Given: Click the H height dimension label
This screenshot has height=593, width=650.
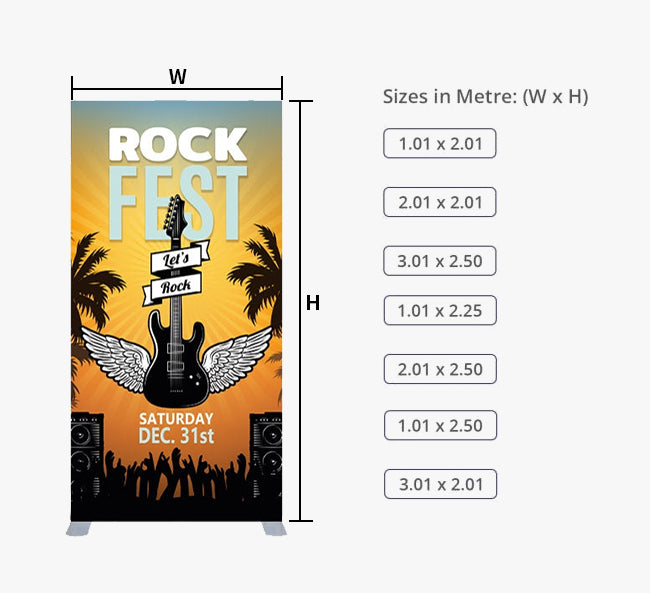Looking at the screenshot, I should coord(313,303).
